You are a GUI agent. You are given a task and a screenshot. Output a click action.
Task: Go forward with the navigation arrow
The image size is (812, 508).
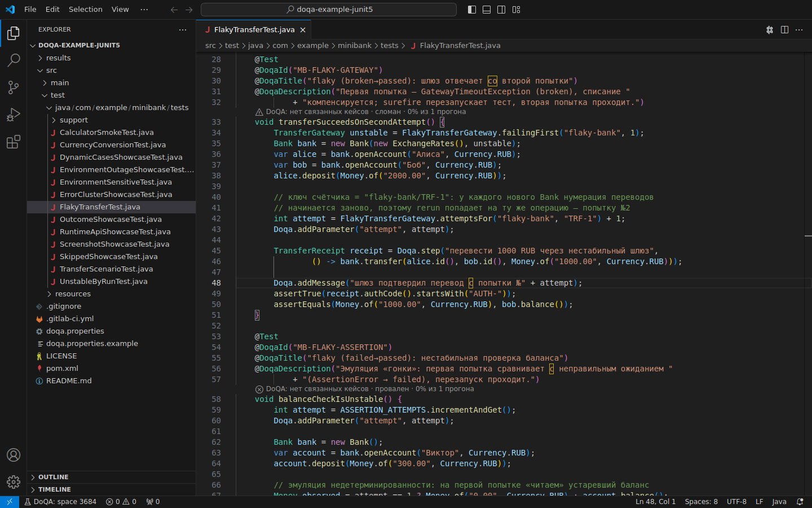[x=189, y=10]
